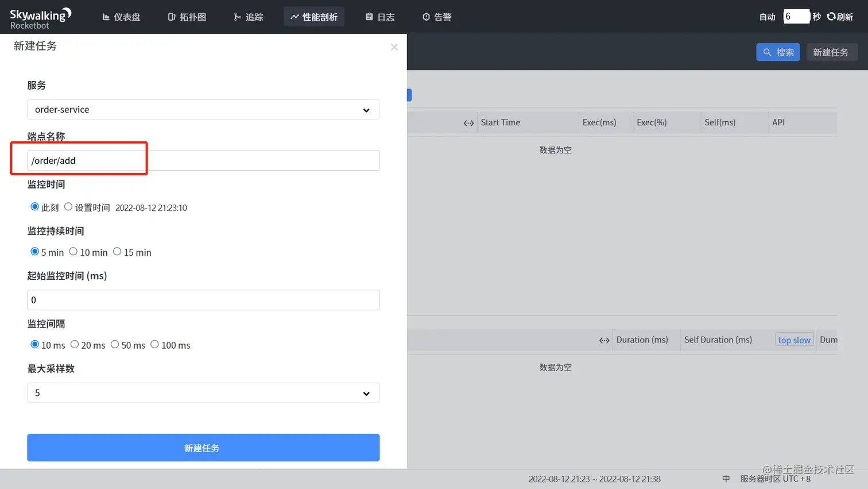Click the 设置时间 date value 2022-08-12 21:23:10
Image resolution: width=868 pixels, height=489 pixels.
click(152, 208)
